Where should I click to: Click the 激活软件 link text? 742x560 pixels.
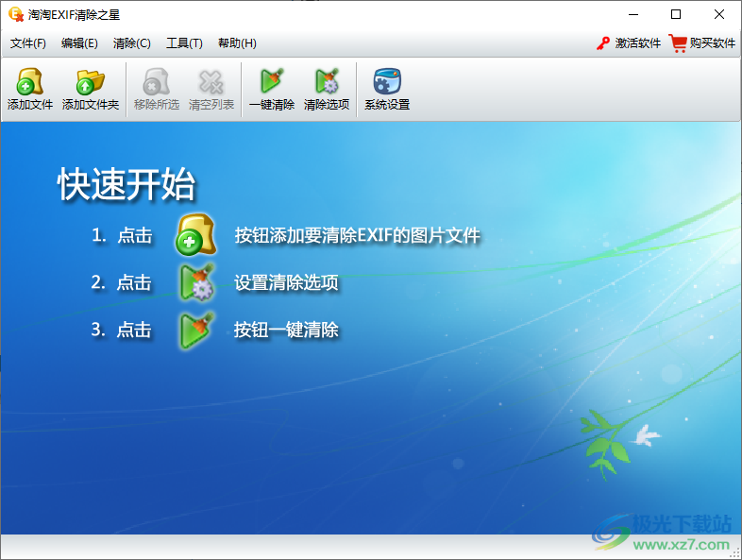637,43
